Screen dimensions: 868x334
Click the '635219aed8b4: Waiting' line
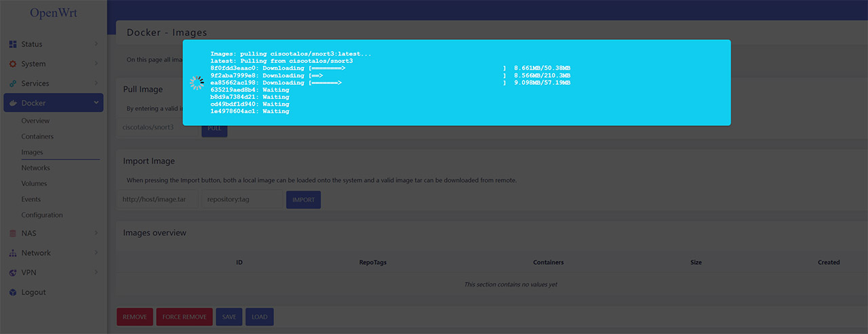point(250,89)
